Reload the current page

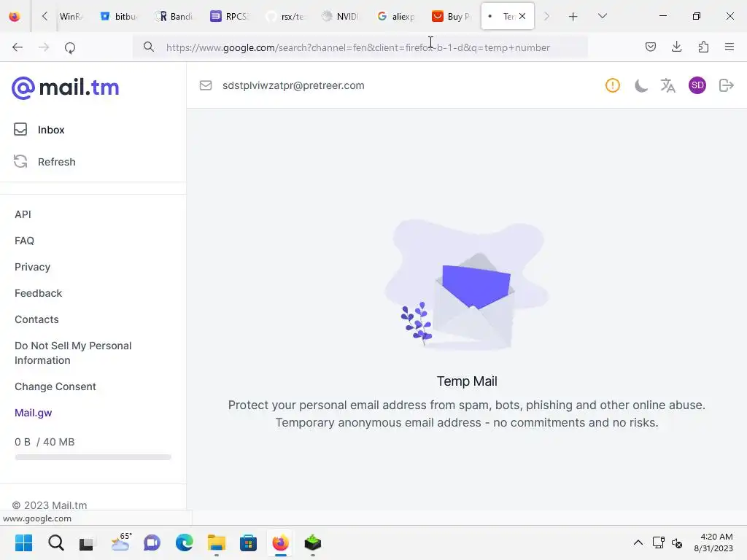click(x=70, y=47)
